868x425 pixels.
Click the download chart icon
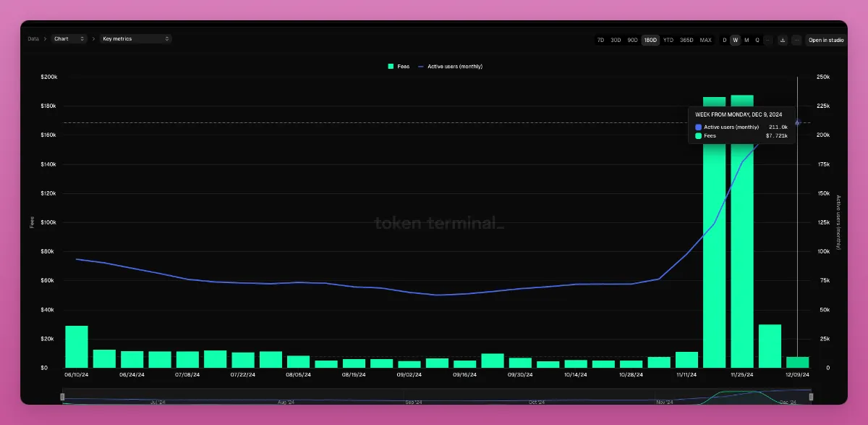click(783, 40)
